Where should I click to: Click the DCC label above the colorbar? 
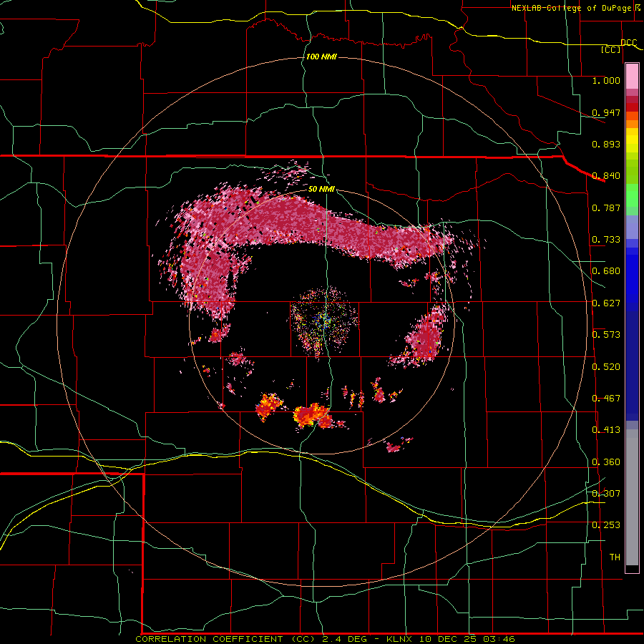coord(628,42)
